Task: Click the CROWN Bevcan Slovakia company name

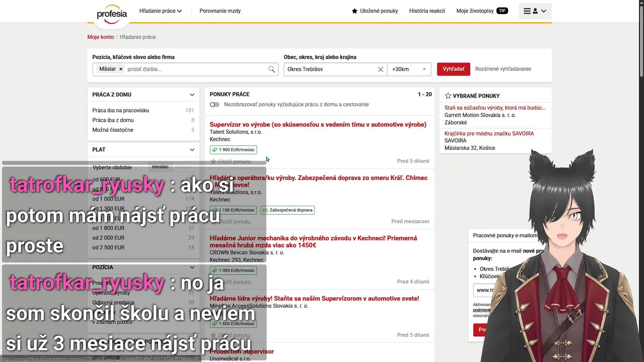Action: tap(247, 252)
